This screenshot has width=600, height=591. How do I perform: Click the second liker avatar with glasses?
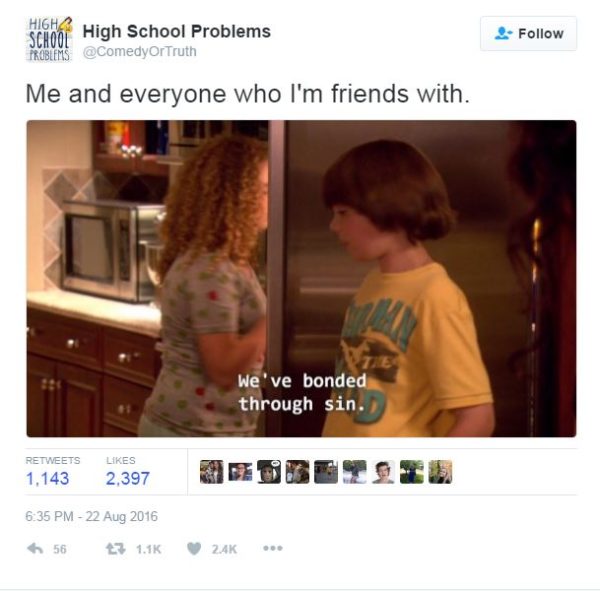point(240,472)
